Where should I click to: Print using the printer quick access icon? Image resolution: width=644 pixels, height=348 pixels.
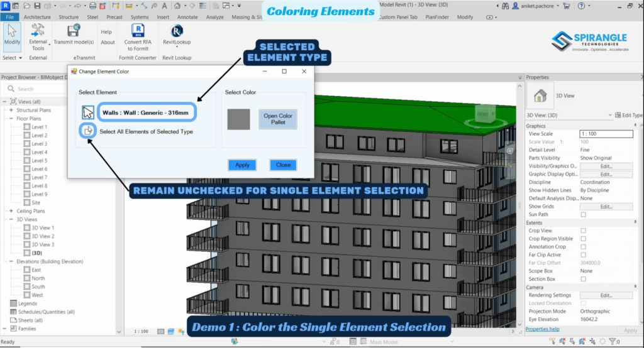93,6
